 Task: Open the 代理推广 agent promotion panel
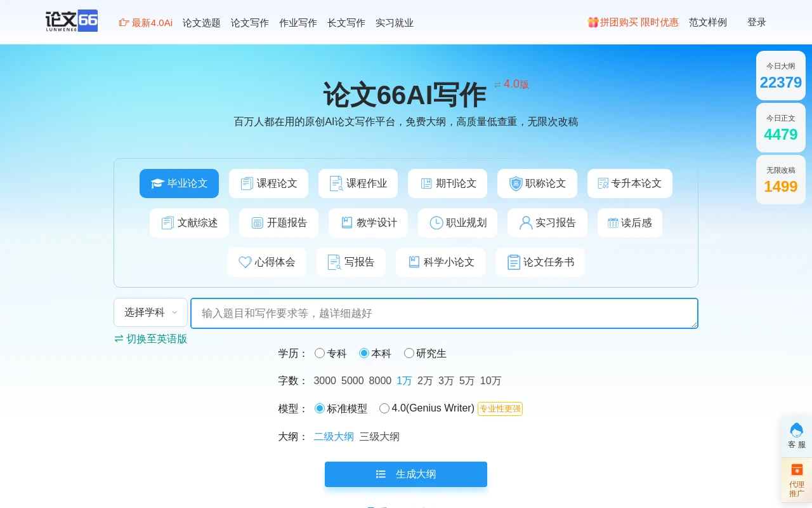797,480
